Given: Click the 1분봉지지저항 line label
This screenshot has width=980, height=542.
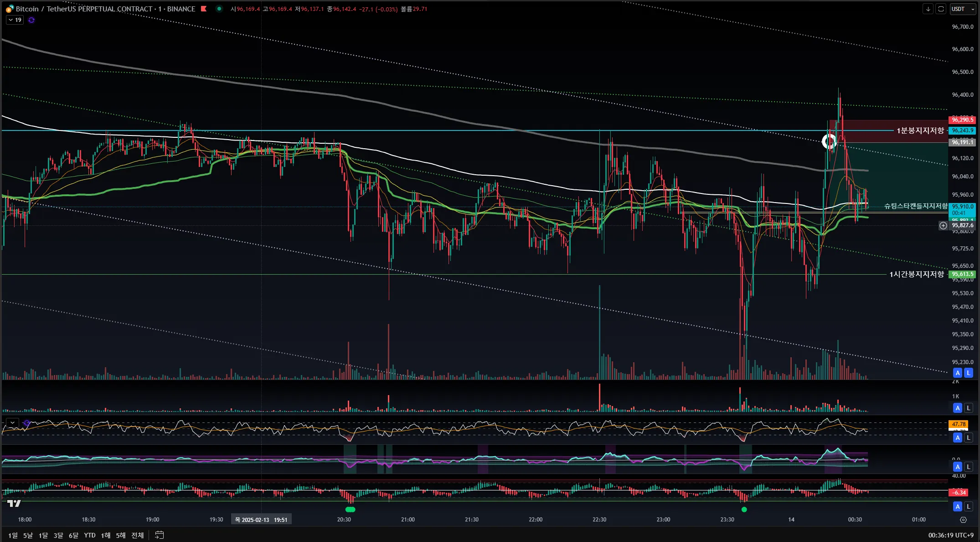Looking at the screenshot, I should coord(920,131).
